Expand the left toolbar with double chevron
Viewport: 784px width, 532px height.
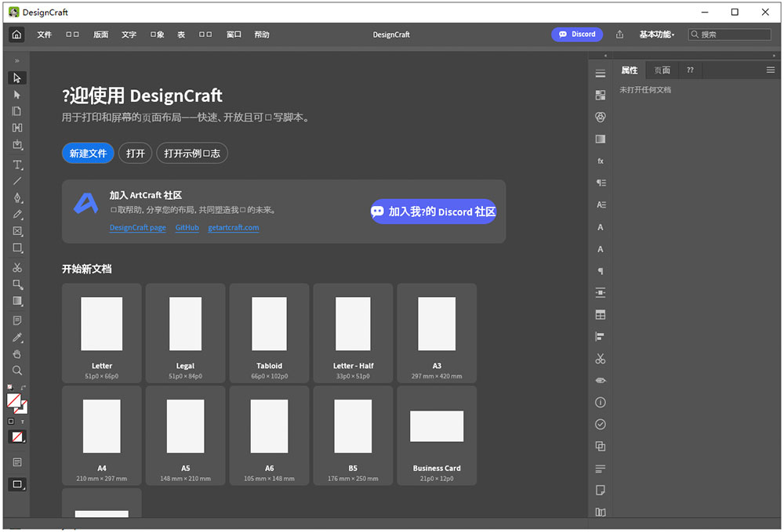click(17, 61)
